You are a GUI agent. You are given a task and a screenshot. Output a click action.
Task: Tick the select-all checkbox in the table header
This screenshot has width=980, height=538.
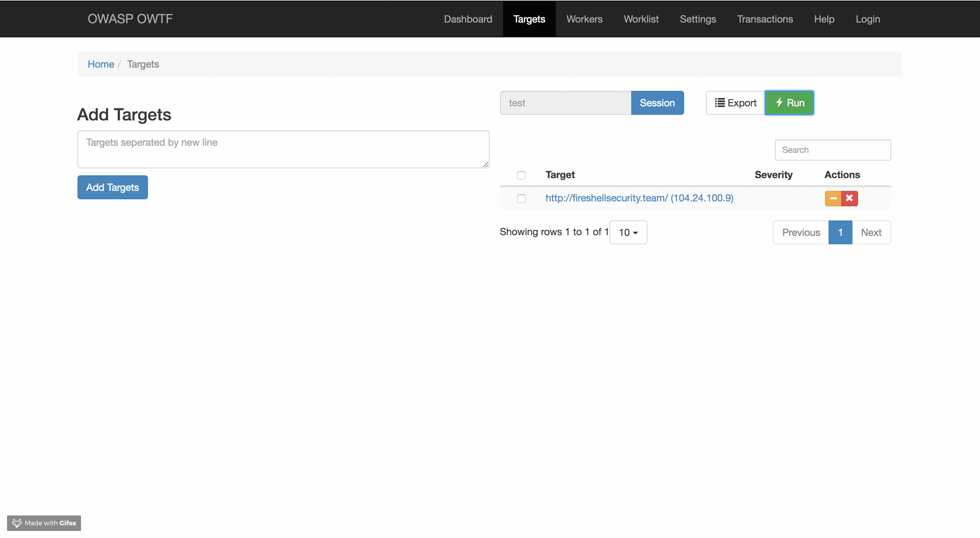[x=521, y=175]
